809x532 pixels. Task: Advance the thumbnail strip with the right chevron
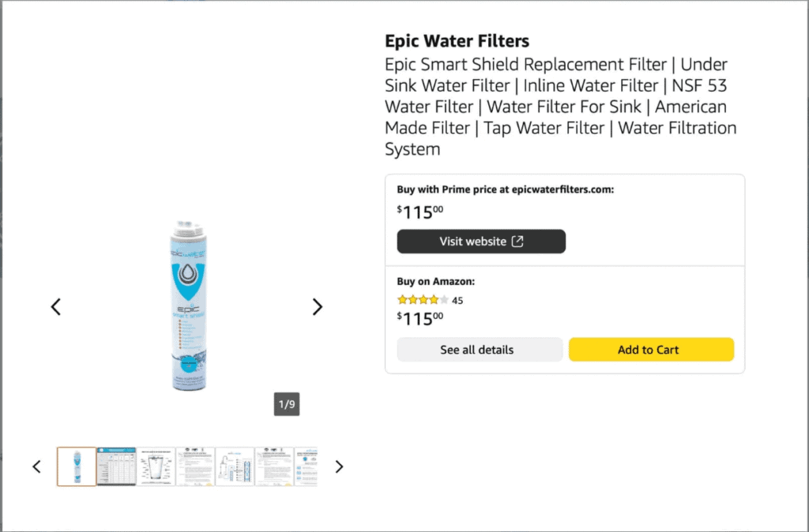point(339,466)
